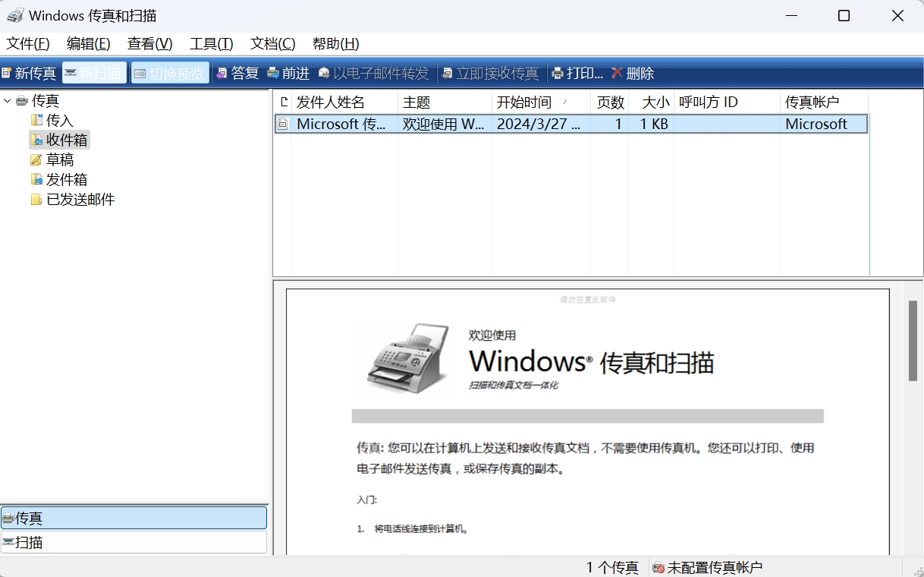The height and width of the screenshot is (577, 924).
Task: Delete the fax with the red X (删除)
Action: point(618,74)
